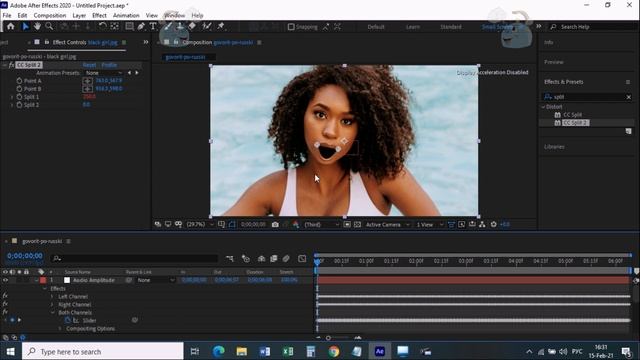640x360 pixels.
Task: Open the Active Camera dropdown
Action: 387,224
